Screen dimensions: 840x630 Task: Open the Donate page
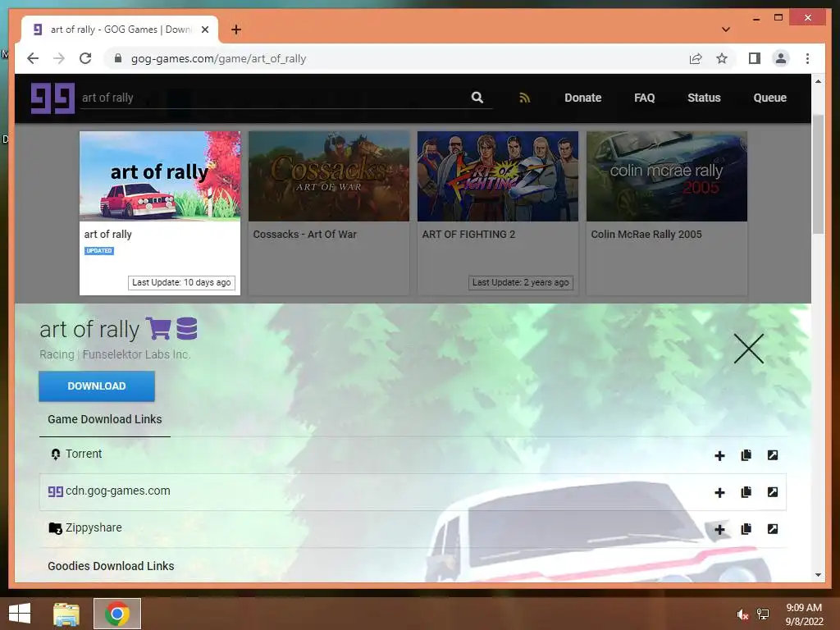pos(583,98)
